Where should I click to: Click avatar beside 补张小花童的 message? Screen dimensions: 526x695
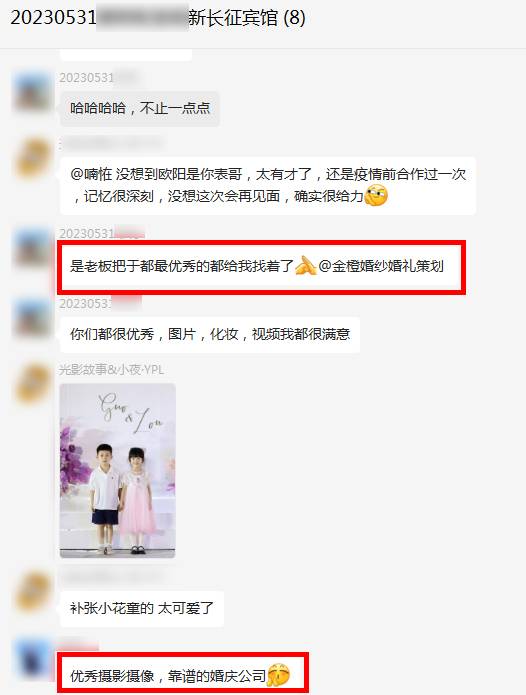tap(32, 591)
